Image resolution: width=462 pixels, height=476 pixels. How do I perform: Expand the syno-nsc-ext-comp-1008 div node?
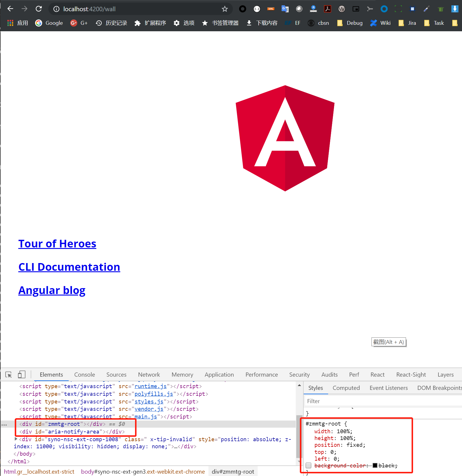pyautogui.click(x=16, y=439)
